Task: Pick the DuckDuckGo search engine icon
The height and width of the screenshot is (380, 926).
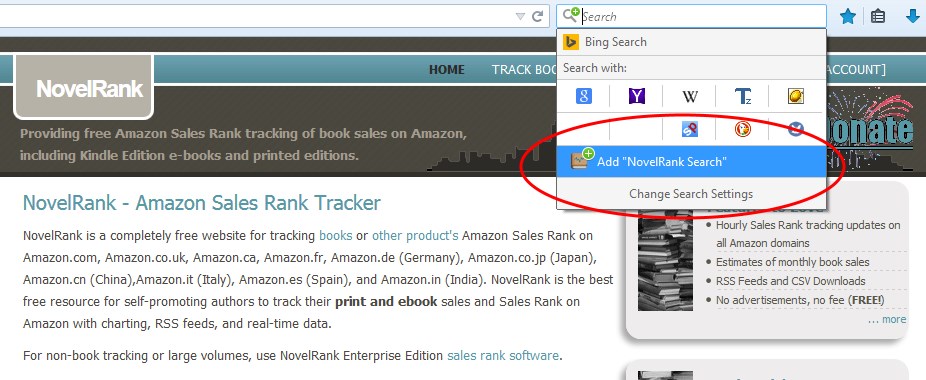Action: (x=743, y=129)
